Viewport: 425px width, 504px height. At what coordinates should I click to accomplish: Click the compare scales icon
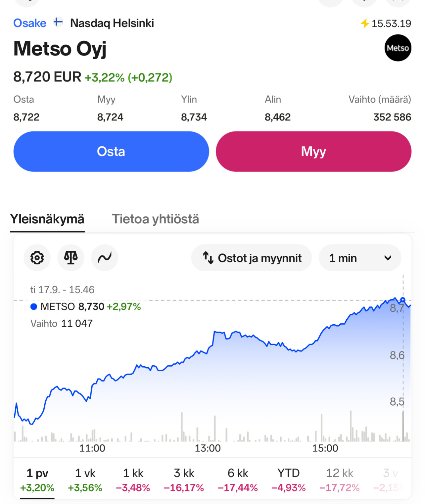71,258
